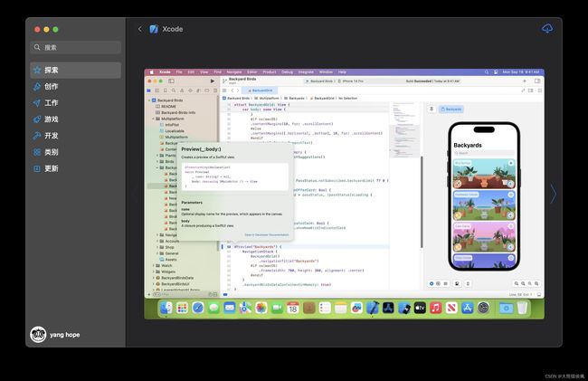Click Messages in the screenshot's Dock
This screenshot has height=381, width=588.
pyautogui.click(x=213, y=309)
